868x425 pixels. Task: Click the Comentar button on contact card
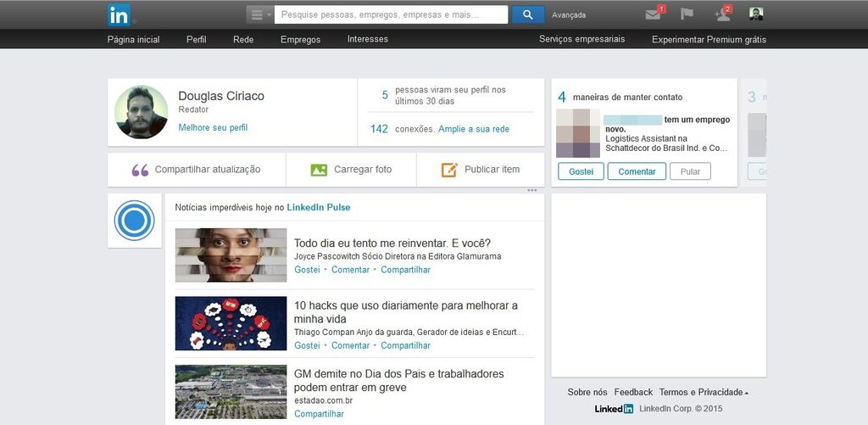(x=637, y=171)
